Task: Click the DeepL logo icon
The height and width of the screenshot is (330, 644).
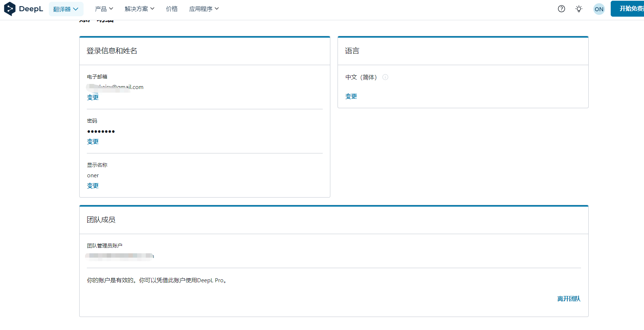Action: tap(10, 9)
